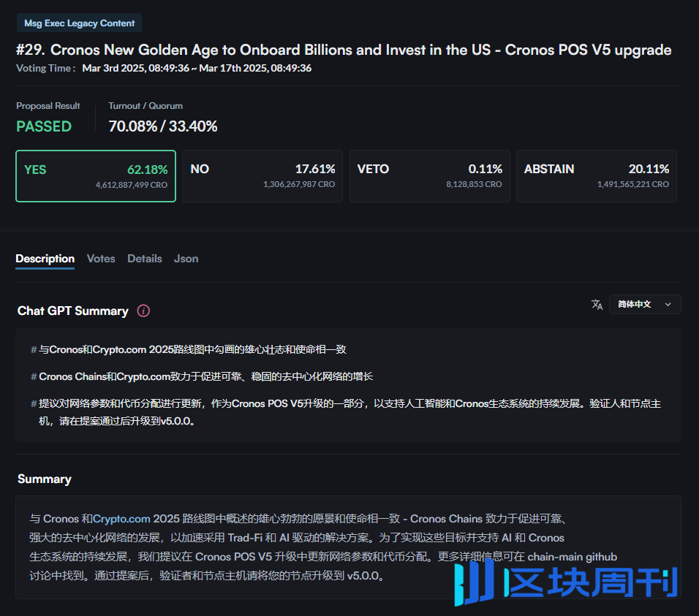
Task: Select the NO vote result card
Action: click(x=262, y=176)
